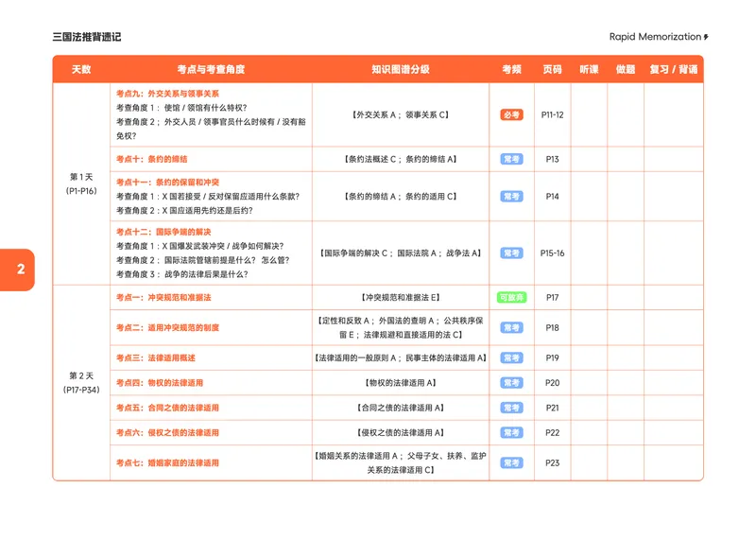This screenshot has width=756, height=540.
Task: Select the 听课 column header
Action: pyautogui.click(x=589, y=69)
